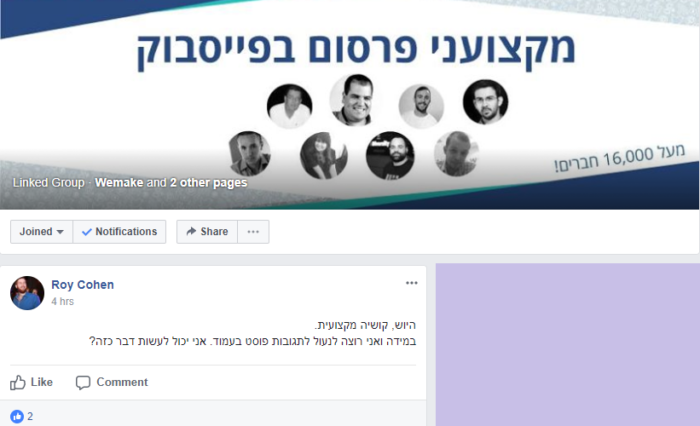Image resolution: width=700 pixels, height=426 pixels.
Task: Click the 4 hrs post timestamp
Action: (62, 301)
